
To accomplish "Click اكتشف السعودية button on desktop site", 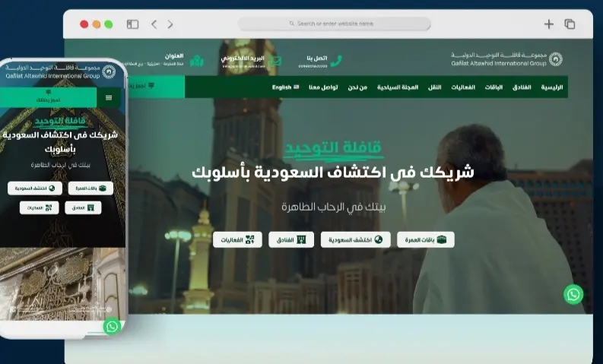I will tap(355, 239).
